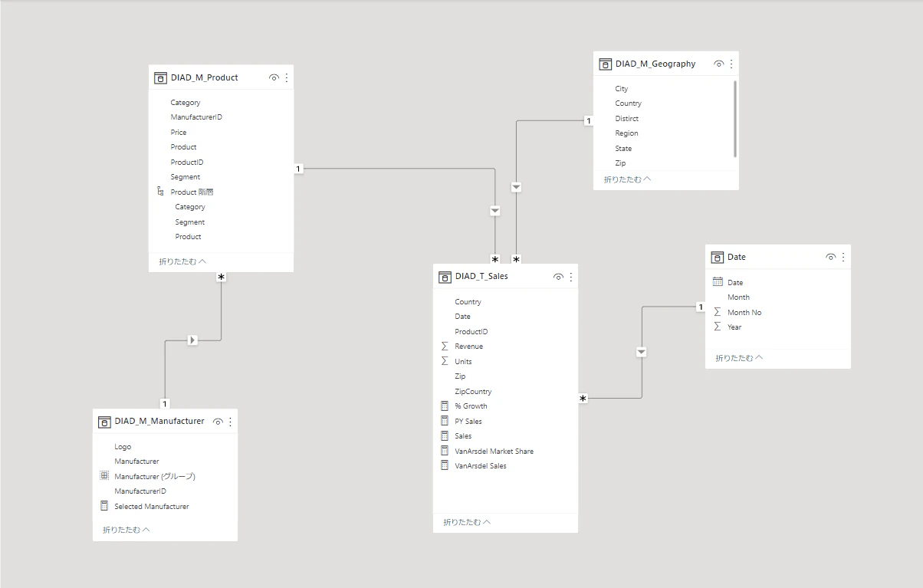Toggle visibility of Date table
Screen dimensions: 923x588
(830, 257)
